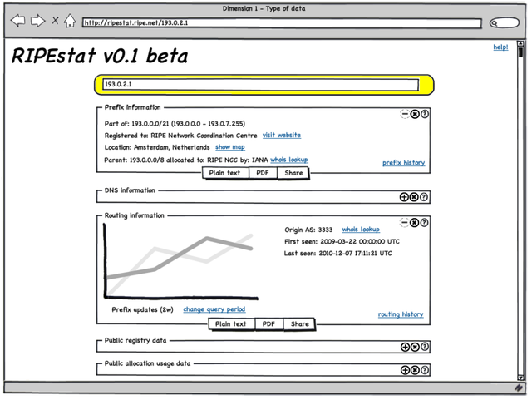Click the Location: Amsterdam, Netherlands text

tap(157, 147)
